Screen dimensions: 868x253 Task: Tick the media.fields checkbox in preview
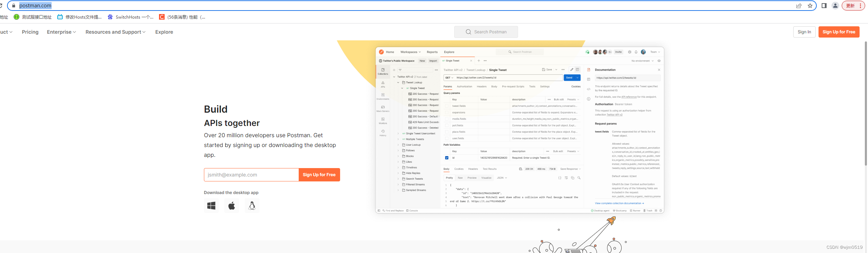[x=447, y=119]
